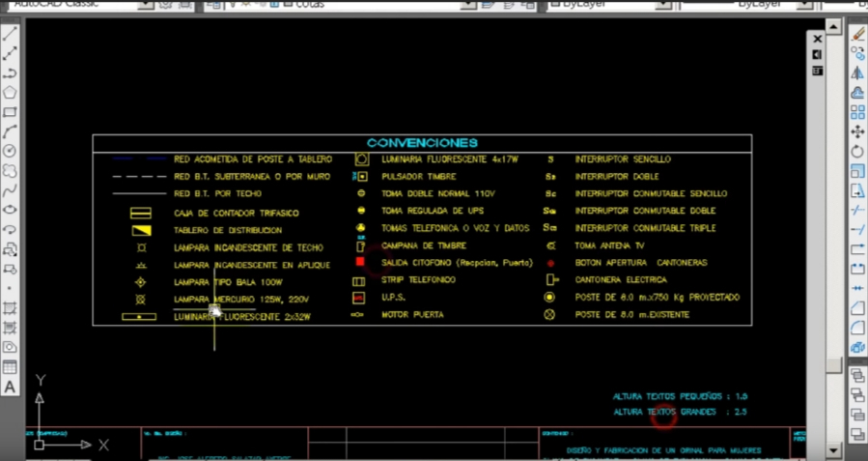The height and width of the screenshot is (461, 868).
Task: Open the Table tool
Action: (x=10, y=367)
